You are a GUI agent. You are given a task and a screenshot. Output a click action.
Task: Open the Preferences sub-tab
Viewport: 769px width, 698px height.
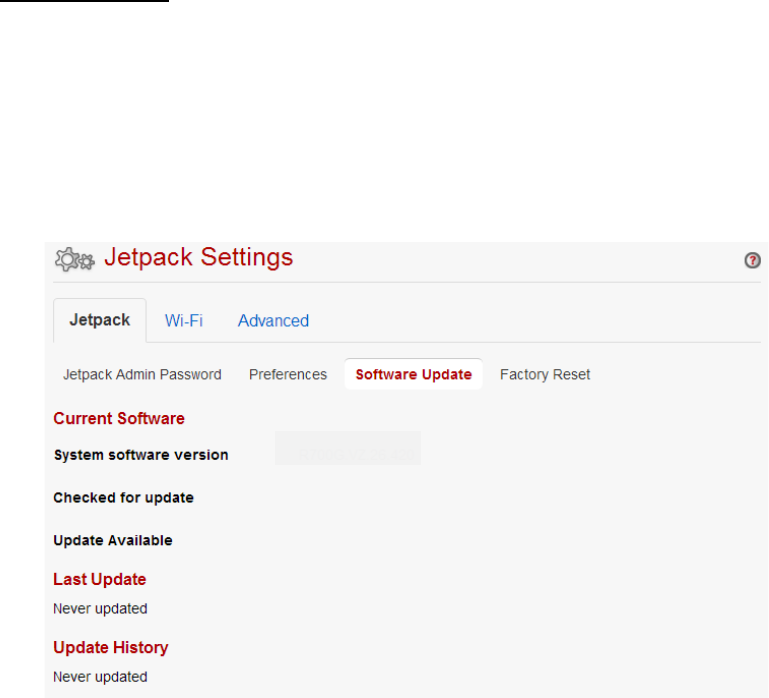(288, 375)
